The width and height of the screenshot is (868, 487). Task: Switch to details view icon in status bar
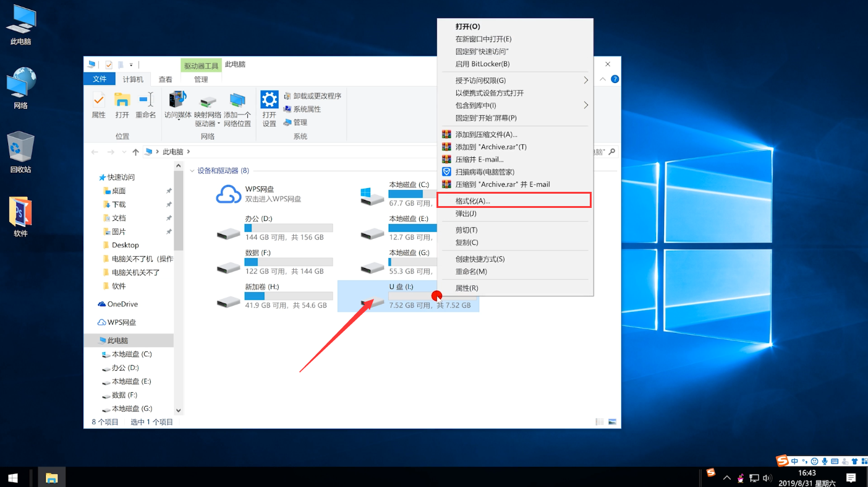coord(599,422)
